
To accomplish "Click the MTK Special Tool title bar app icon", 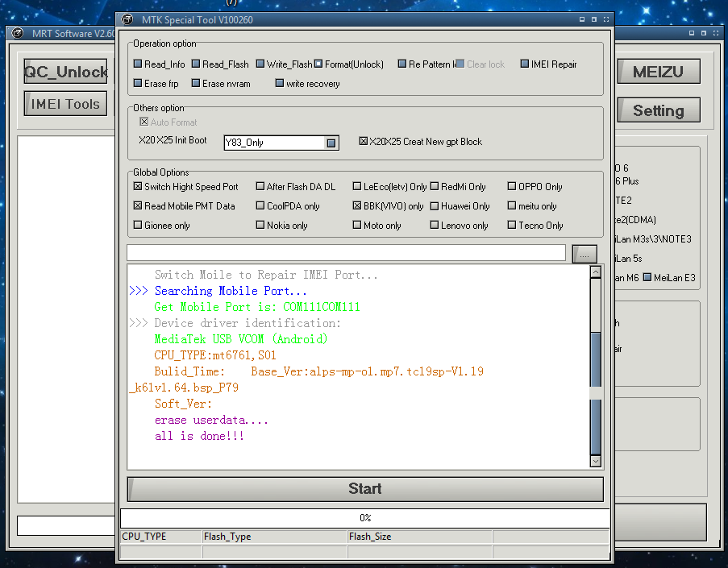I will point(127,19).
